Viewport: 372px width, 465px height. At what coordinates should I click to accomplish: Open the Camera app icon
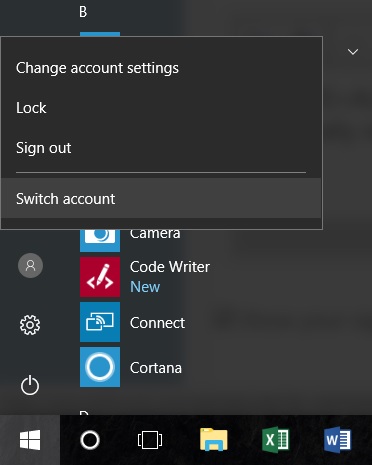click(100, 240)
